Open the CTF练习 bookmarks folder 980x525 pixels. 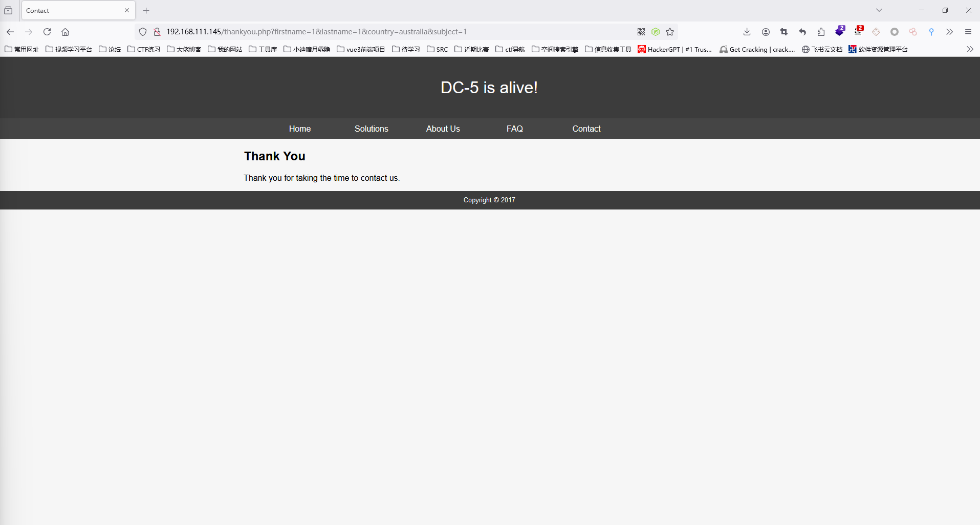(x=144, y=49)
